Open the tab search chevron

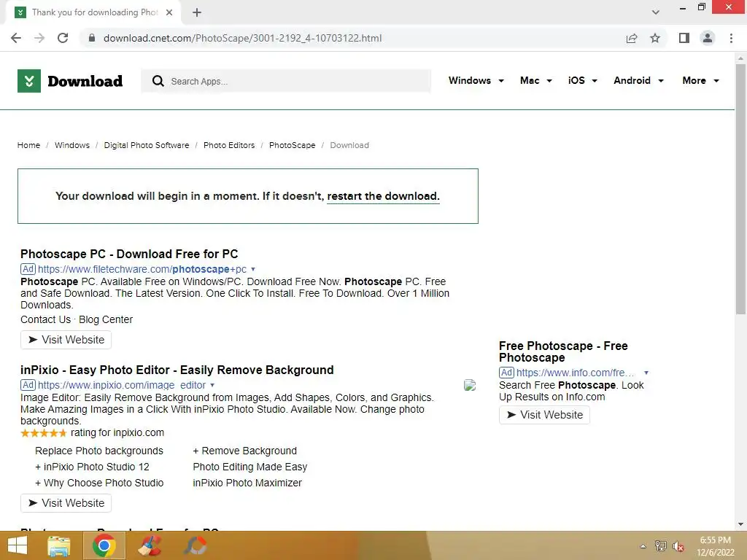[656, 12]
